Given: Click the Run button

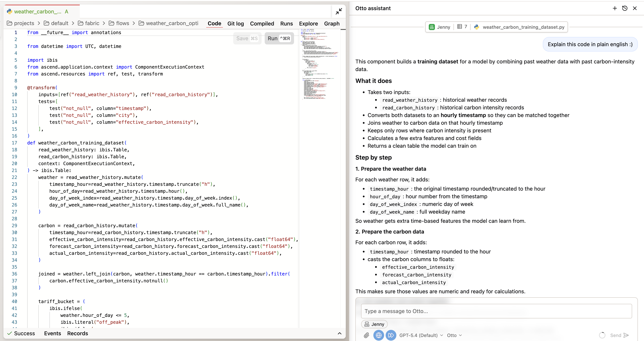Looking at the screenshot, I should click(x=279, y=39).
